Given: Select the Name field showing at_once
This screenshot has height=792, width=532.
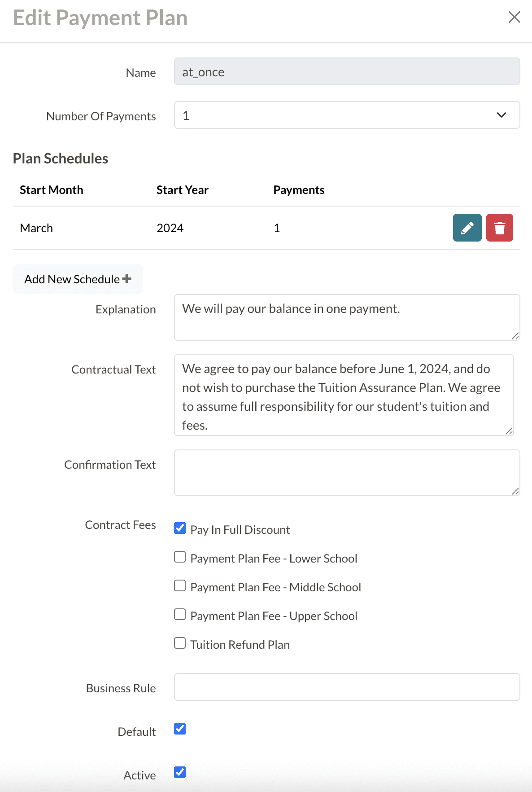Looking at the screenshot, I should 347,71.
